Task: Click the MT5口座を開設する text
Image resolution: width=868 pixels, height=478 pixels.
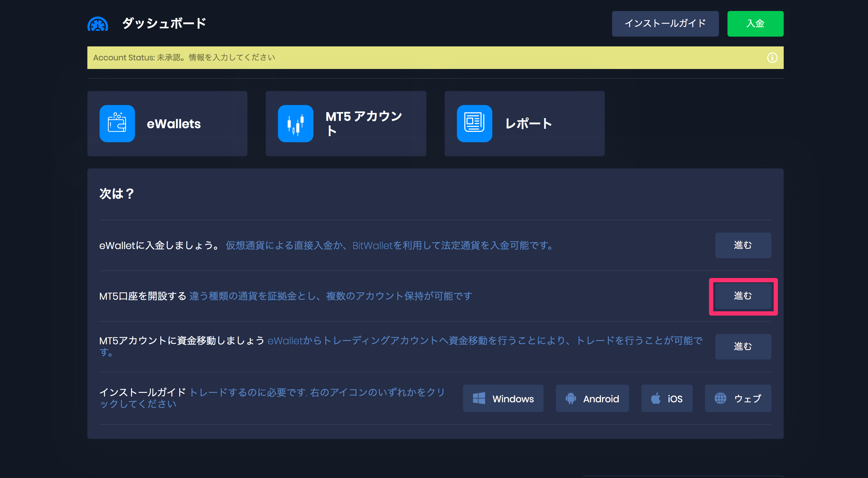Action: (x=143, y=296)
